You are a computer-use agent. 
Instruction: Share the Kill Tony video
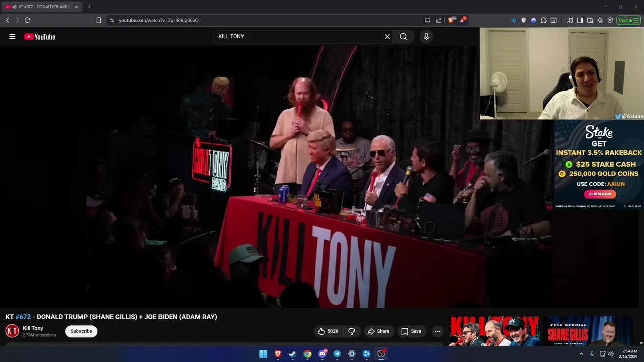pyautogui.click(x=378, y=331)
